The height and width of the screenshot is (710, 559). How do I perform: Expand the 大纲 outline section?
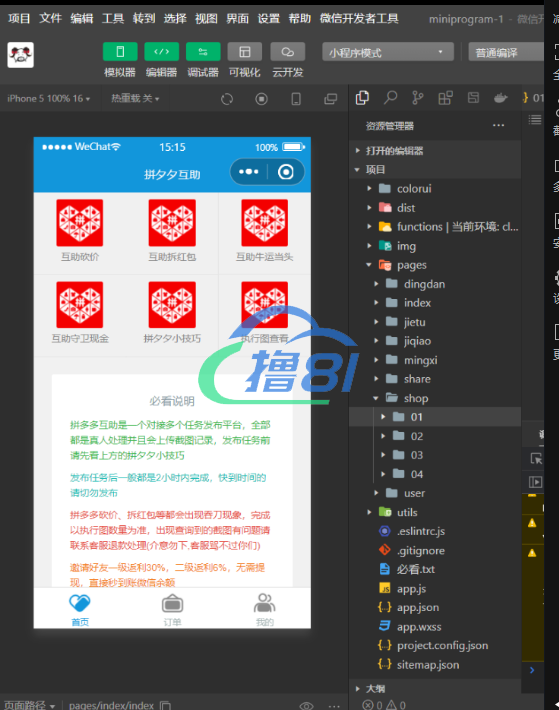point(435,688)
